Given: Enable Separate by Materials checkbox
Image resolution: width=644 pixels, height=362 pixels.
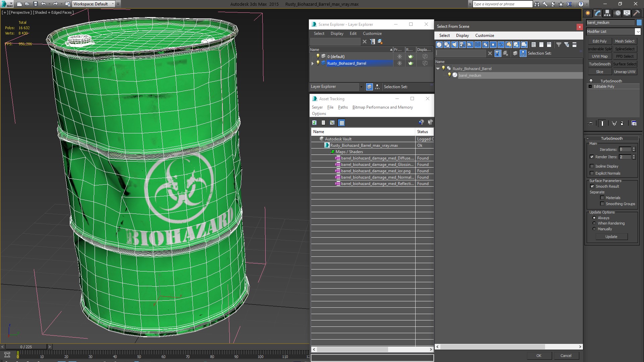Looking at the screenshot, I should coord(602,198).
